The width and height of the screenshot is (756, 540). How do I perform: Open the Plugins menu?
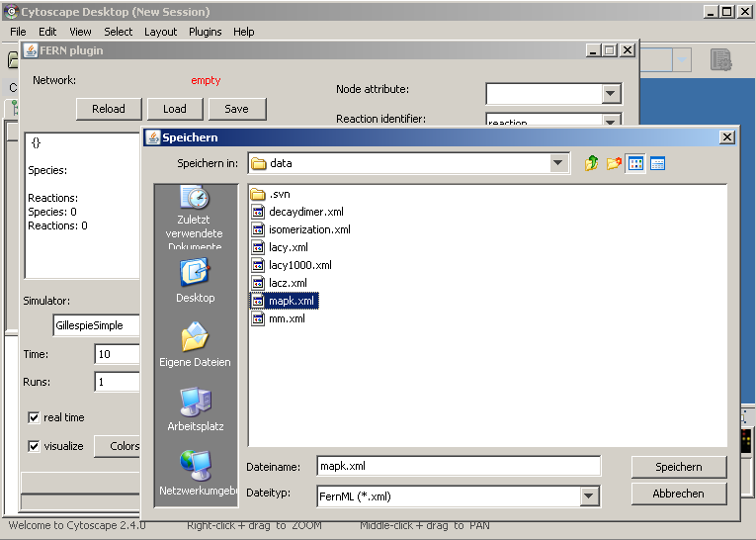coord(205,32)
